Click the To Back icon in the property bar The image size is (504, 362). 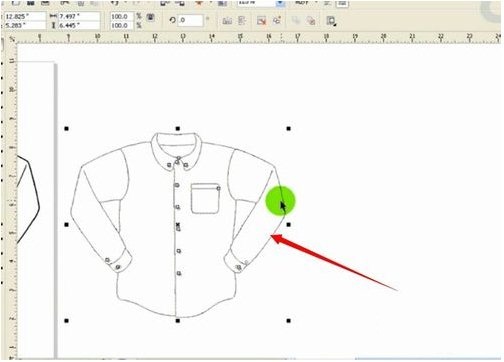point(311,21)
